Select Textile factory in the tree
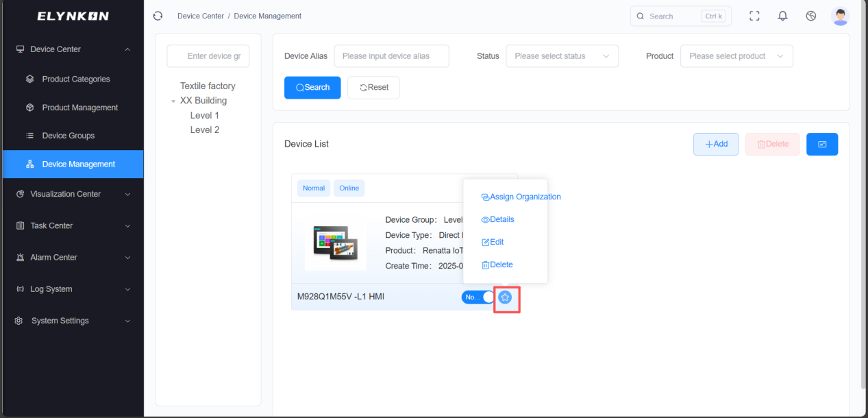The width and height of the screenshot is (868, 418). coord(208,86)
